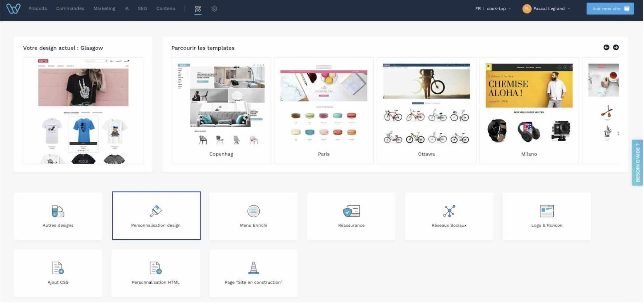Click the Autres designs tile icon
Screen dimensions: 644x305
tap(58, 211)
